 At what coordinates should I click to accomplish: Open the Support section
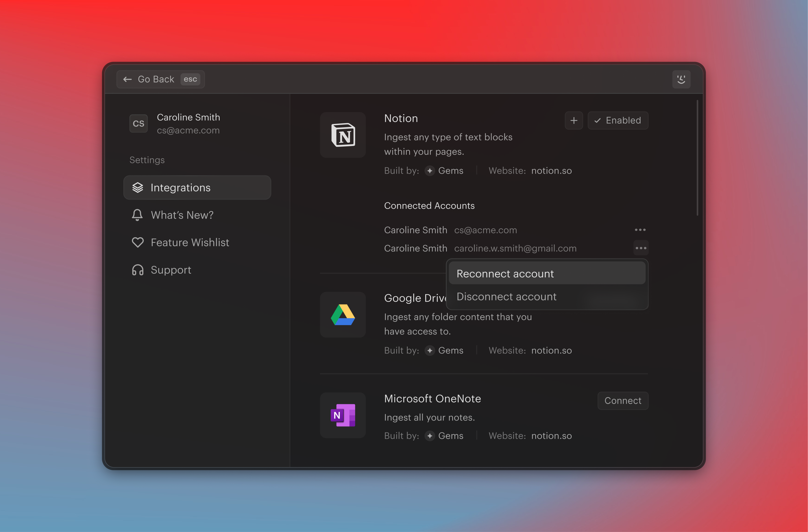point(171,270)
